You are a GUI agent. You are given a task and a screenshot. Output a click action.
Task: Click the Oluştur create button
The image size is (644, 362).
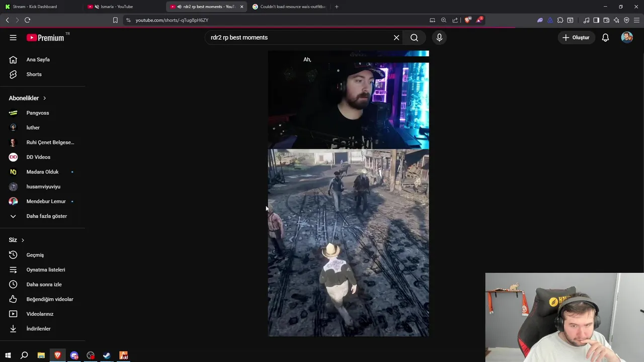[x=576, y=38]
